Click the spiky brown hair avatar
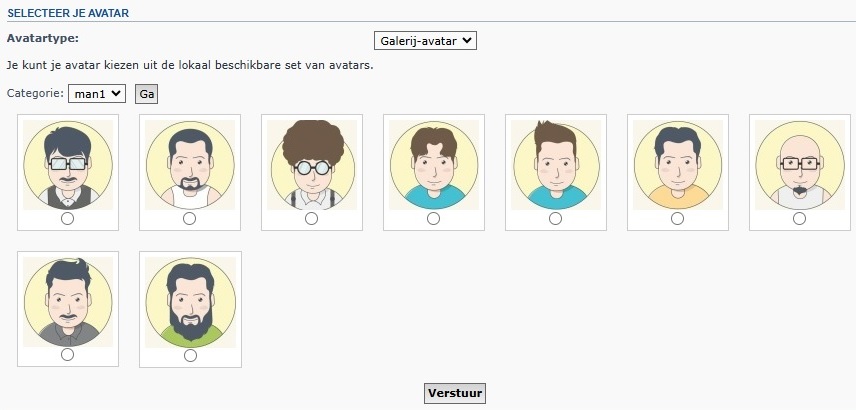Viewport: 856px width, 410px height. 556,165
